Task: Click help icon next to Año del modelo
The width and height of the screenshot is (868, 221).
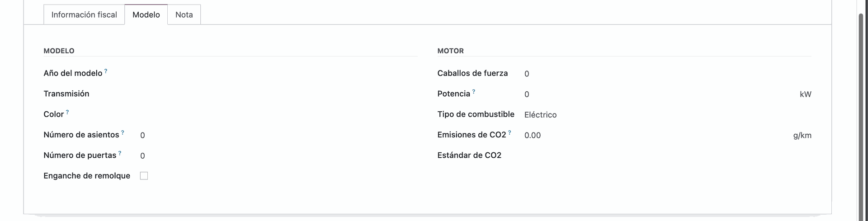Action: click(x=106, y=71)
